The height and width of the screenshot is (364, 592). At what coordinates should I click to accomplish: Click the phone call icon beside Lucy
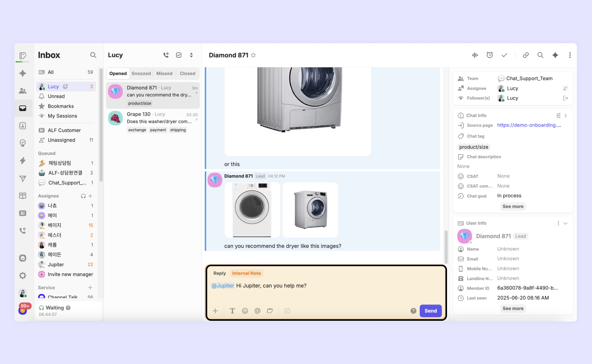coord(166,55)
